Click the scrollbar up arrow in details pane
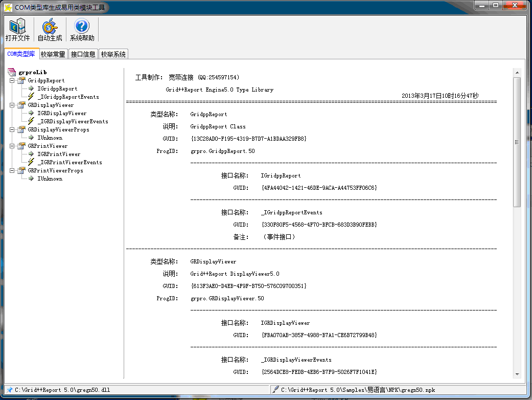Viewport: 532px width, 400px height. (517, 72)
